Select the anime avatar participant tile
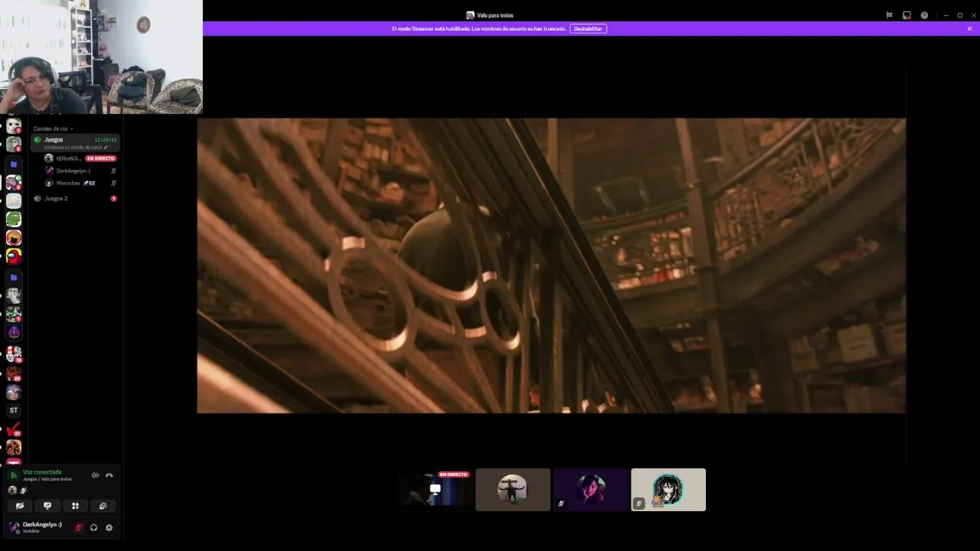This screenshot has width=980, height=551. pos(668,490)
